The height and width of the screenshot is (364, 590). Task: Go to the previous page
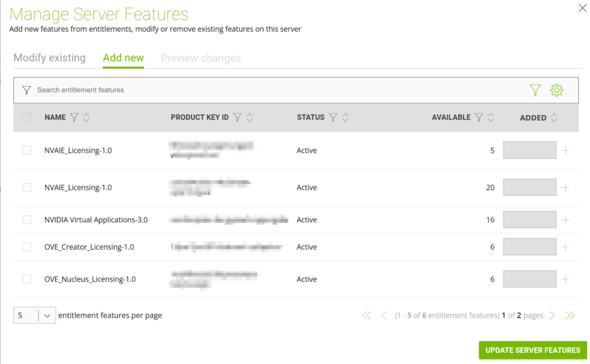384,315
